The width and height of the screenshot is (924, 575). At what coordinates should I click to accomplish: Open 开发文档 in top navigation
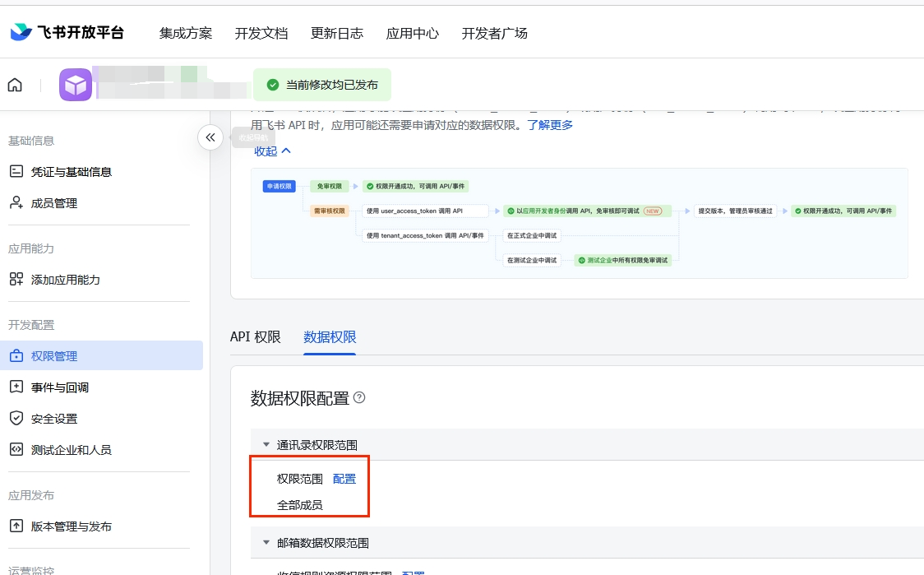tap(261, 33)
